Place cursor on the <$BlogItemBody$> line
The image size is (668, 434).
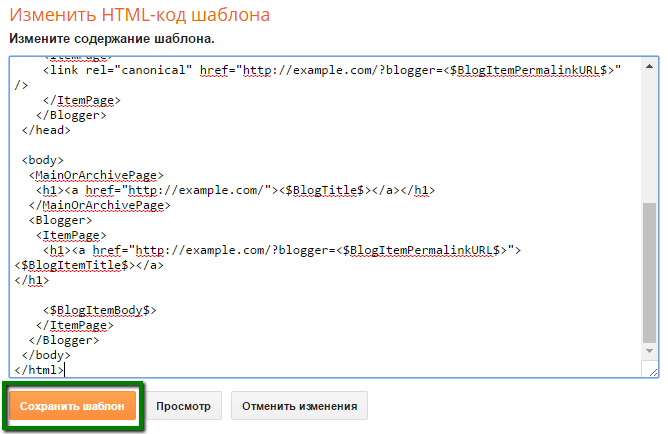100,310
